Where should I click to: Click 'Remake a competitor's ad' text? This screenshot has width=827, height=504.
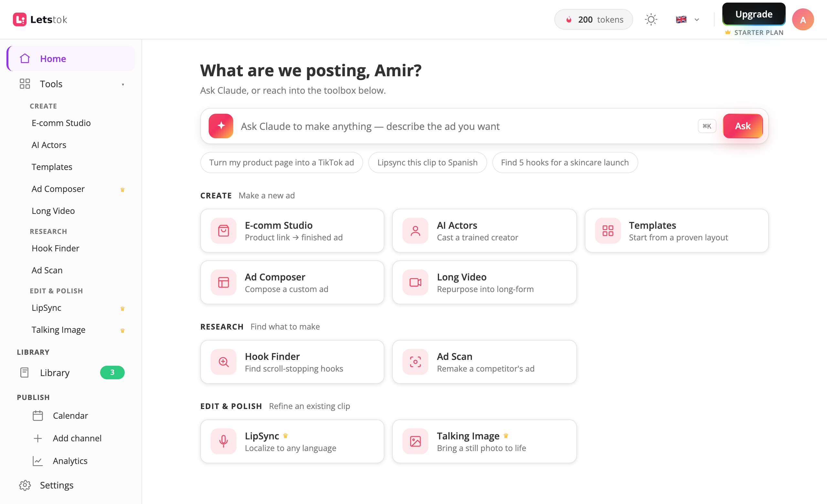[x=485, y=368]
